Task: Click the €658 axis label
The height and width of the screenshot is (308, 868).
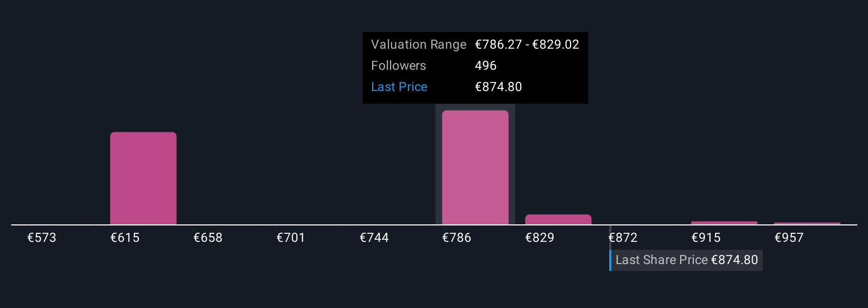Action: coord(208,238)
